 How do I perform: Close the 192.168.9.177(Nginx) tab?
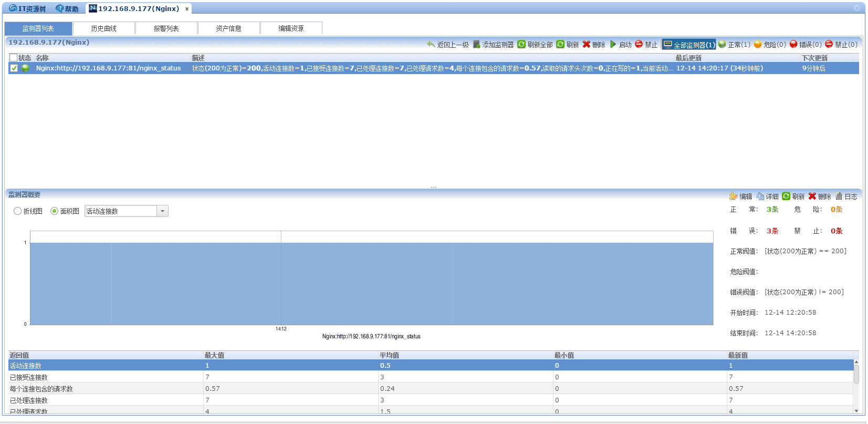click(187, 9)
